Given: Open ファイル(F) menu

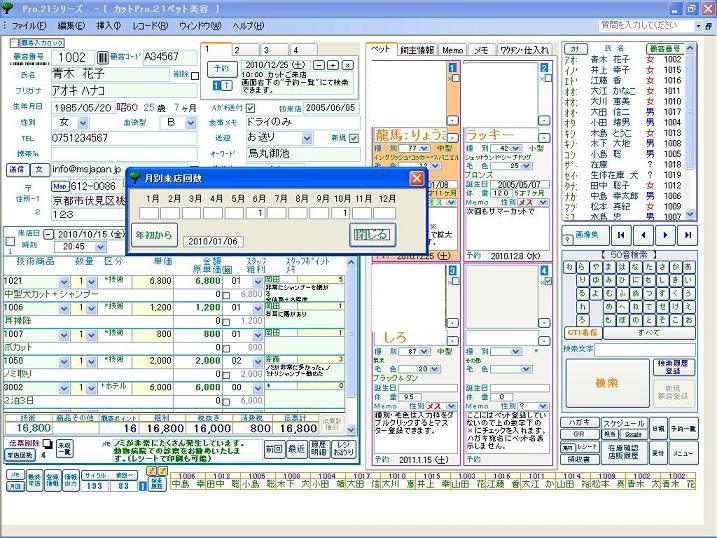Looking at the screenshot, I should click(28, 26).
